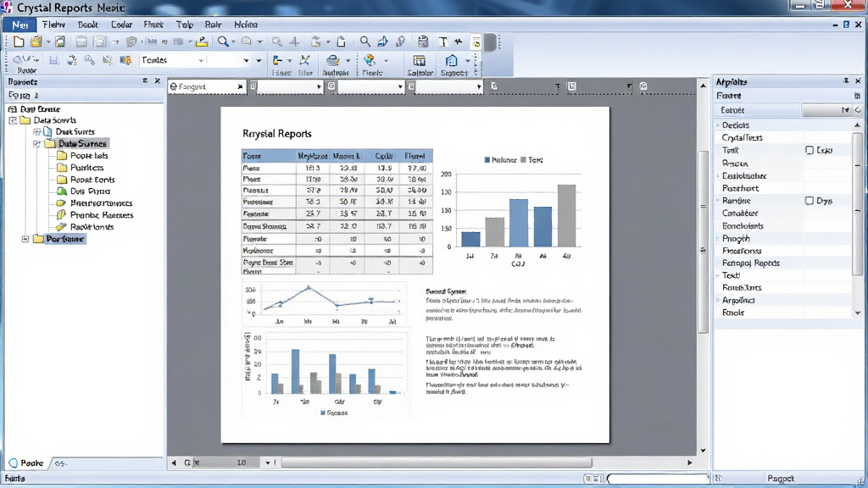
Task: Click the printer/save disk icon beside T
Action: pos(423,42)
